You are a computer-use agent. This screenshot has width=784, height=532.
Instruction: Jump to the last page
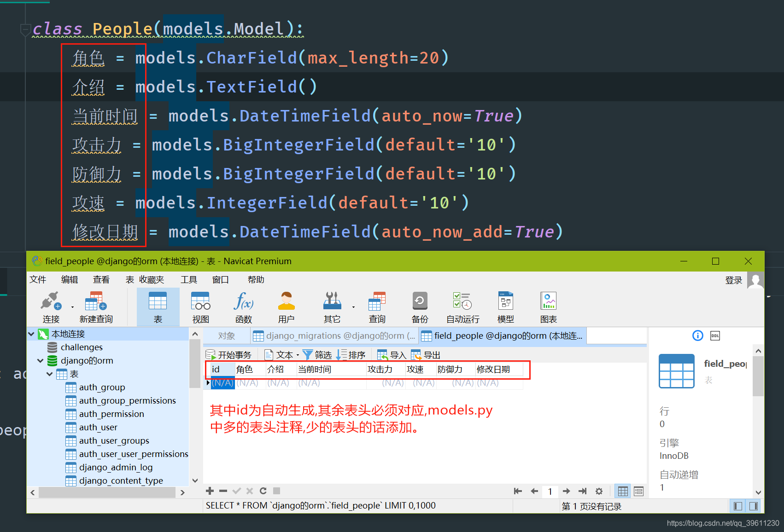[582, 491]
